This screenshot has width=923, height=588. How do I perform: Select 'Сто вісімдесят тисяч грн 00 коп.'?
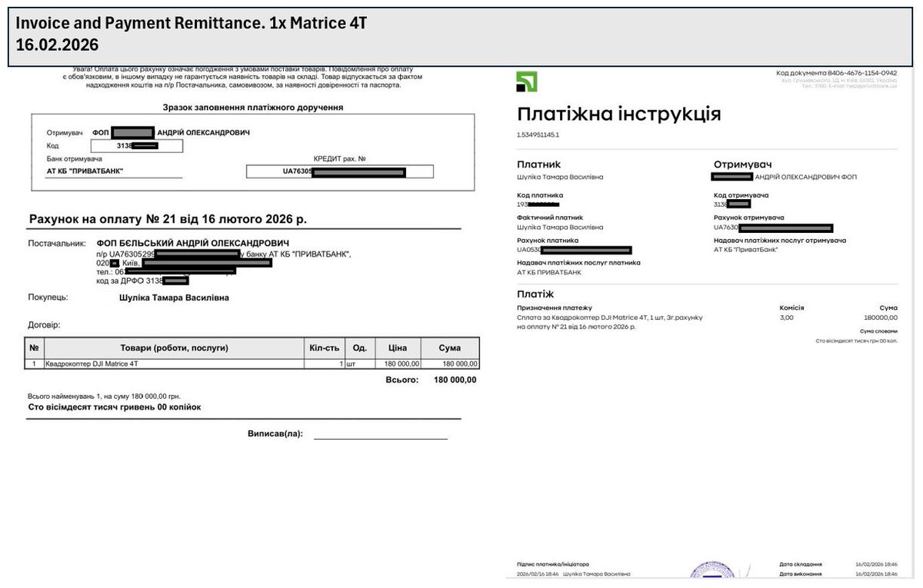pyautogui.click(x=857, y=340)
